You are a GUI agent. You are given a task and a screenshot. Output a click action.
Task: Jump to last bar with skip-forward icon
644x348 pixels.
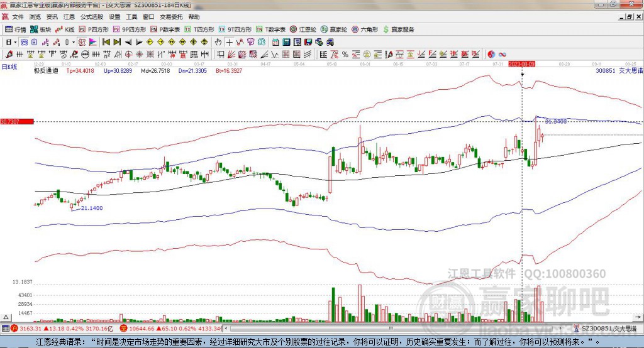coord(117,42)
